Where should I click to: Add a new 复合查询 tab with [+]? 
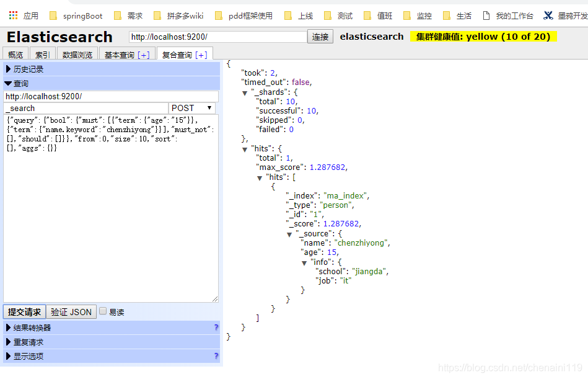click(x=201, y=55)
